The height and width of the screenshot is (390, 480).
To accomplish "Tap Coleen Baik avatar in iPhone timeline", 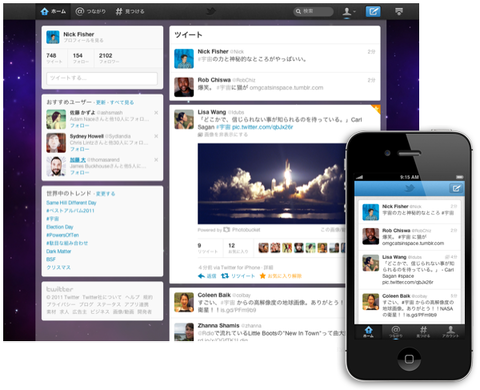I will point(371,302).
